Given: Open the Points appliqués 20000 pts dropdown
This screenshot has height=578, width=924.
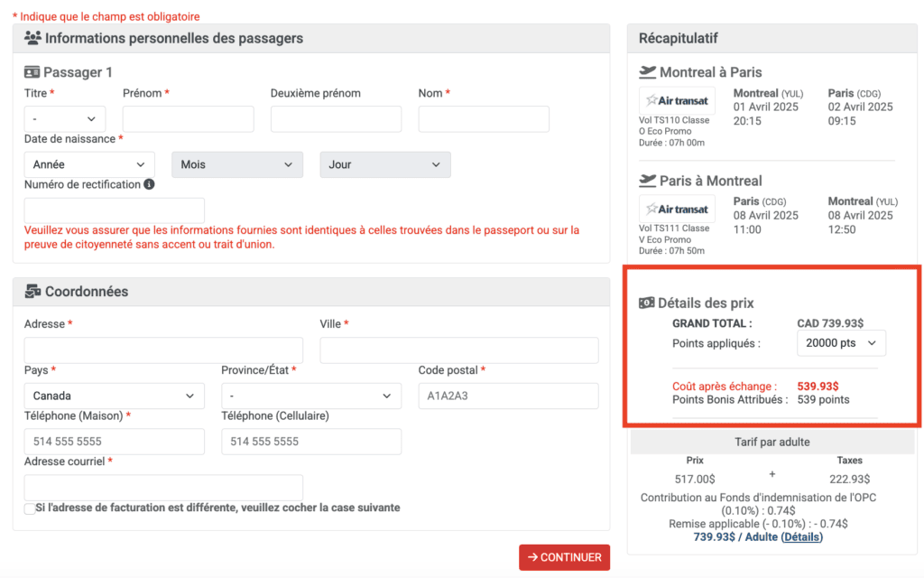Looking at the screenshot, I should pos(841,343).
